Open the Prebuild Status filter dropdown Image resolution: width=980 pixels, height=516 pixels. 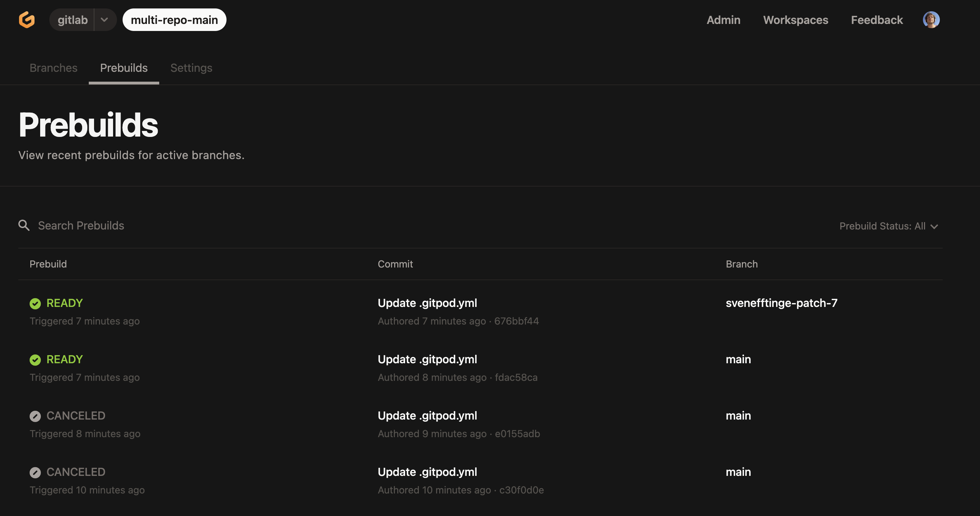tap(889, 226)
